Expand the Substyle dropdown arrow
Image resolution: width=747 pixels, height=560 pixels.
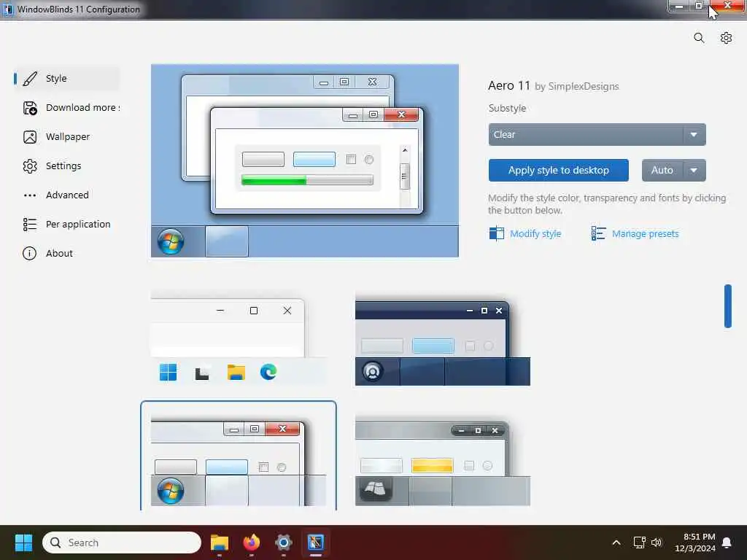click(694, 135)
